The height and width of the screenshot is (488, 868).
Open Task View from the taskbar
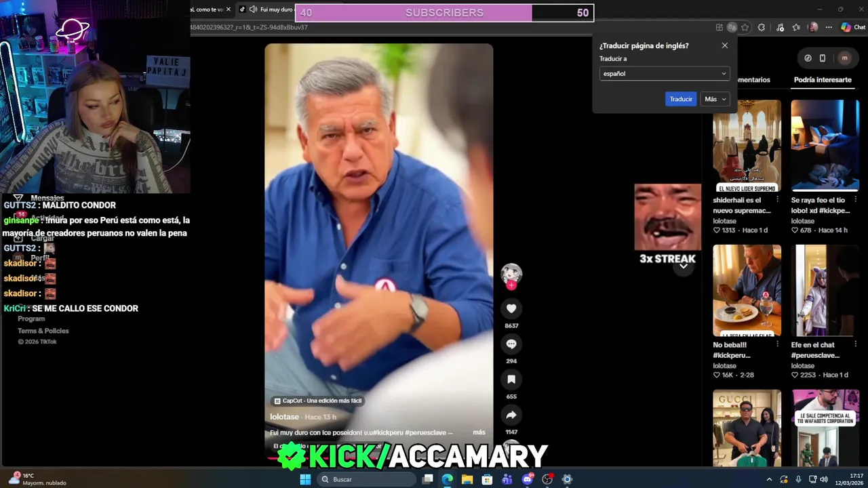point(428,479)
